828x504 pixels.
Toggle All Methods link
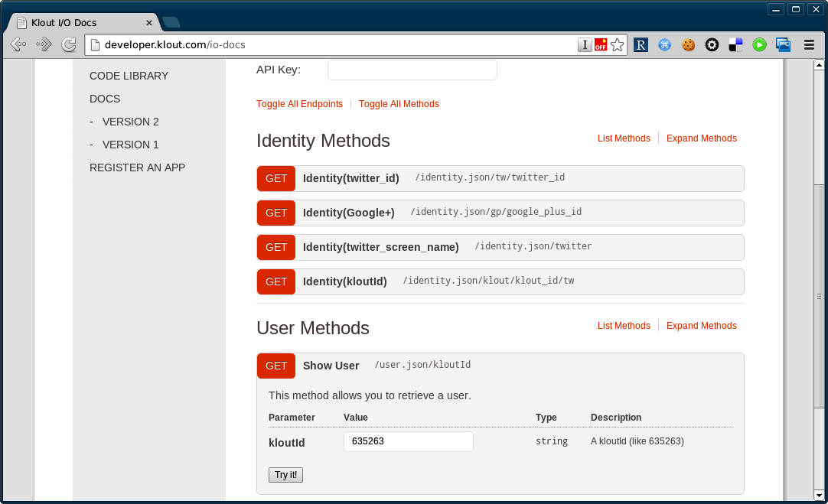tap(399, 104)
